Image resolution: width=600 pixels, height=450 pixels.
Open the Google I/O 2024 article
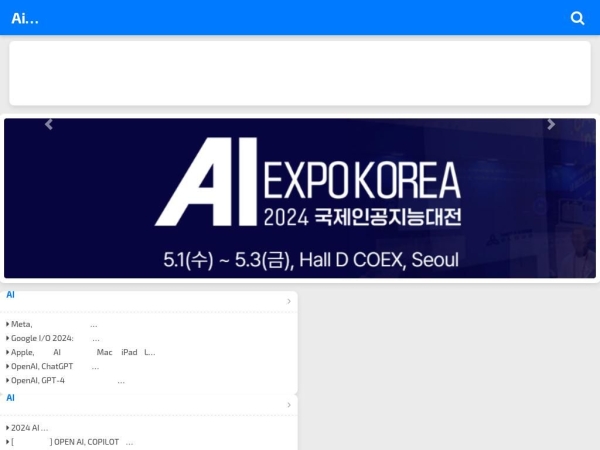(53, 338)
